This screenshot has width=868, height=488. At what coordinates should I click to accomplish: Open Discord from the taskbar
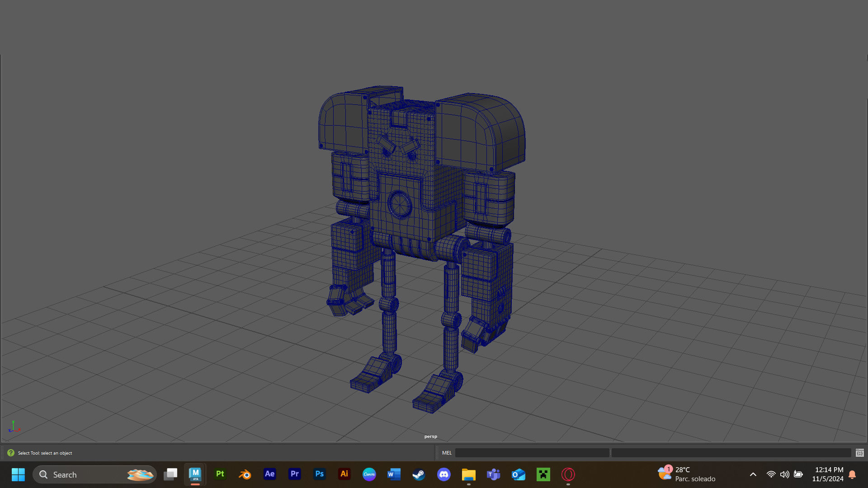click(x=444, y=474)
